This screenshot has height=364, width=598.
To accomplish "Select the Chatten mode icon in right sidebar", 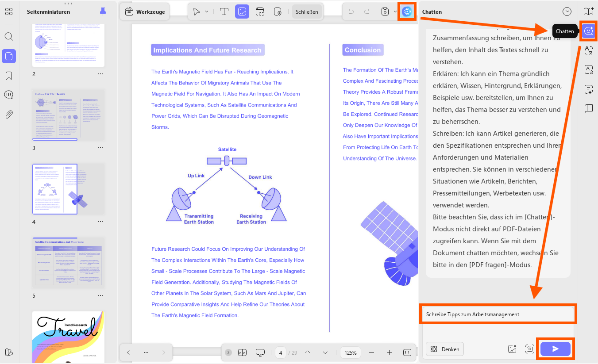I will (x=588, y=31).
